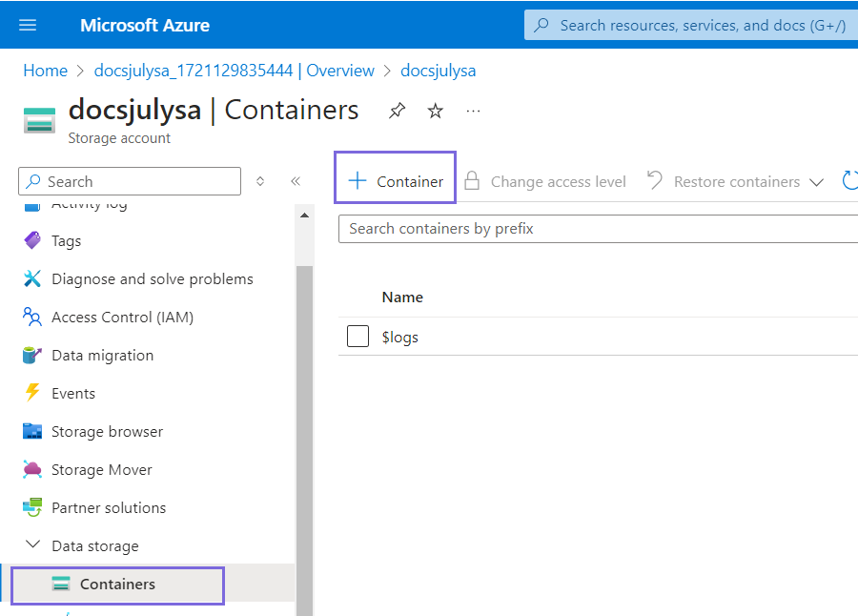Go to the Home breadcrumb link
Screen dimensions: 858x616
45,71
